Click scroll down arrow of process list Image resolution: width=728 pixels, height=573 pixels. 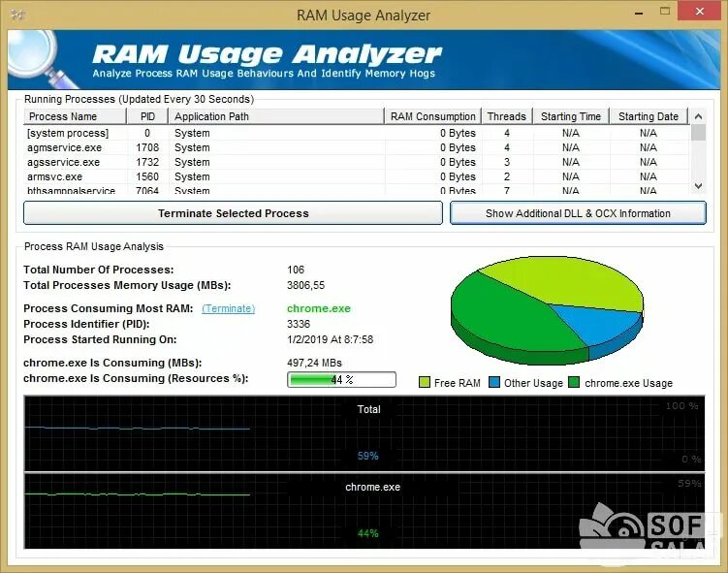point(698,186)
